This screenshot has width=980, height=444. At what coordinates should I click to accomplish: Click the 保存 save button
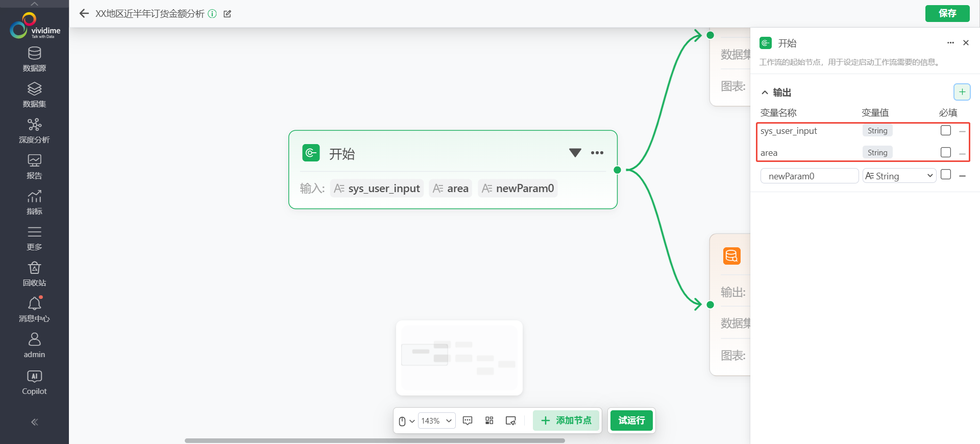[x=947, y=13]
